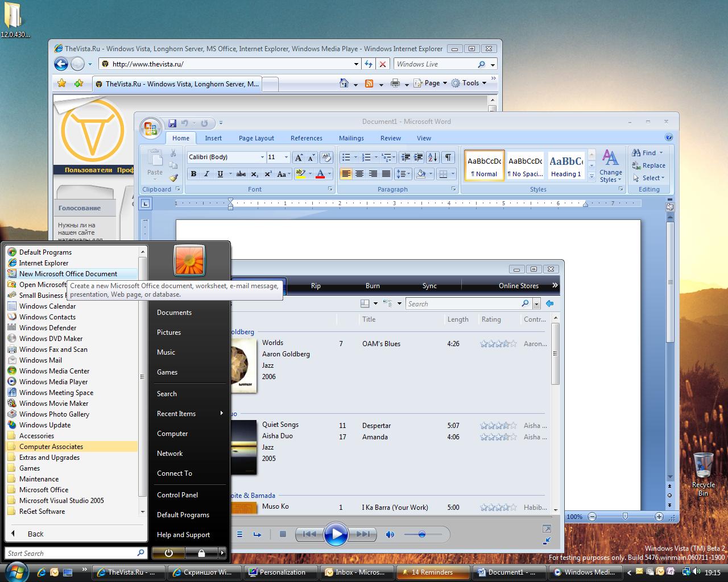Switch to the Page Layout ribbon tab
728x582 pixels.
point(257,138)
